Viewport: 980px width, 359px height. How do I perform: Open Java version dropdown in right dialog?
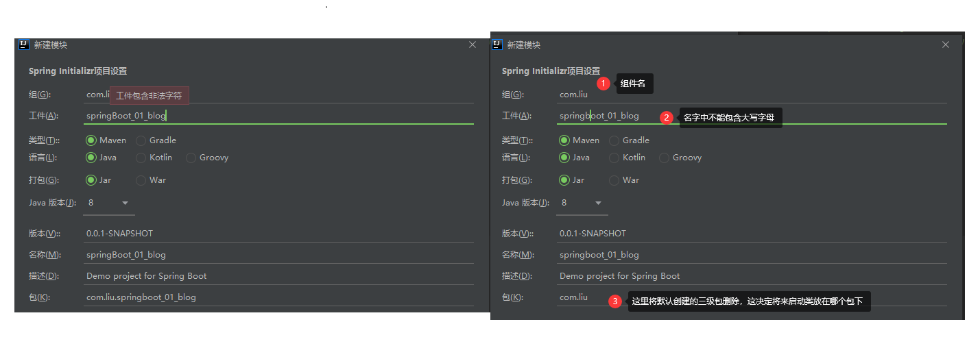click(x=582, y=203)
